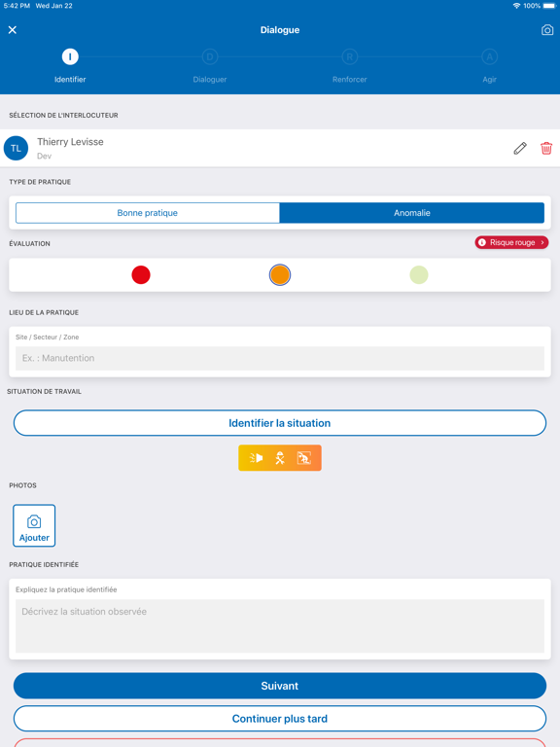The image size is (560, 747).
Task: Select Bonne pratique option
Action: pos(148,213)
